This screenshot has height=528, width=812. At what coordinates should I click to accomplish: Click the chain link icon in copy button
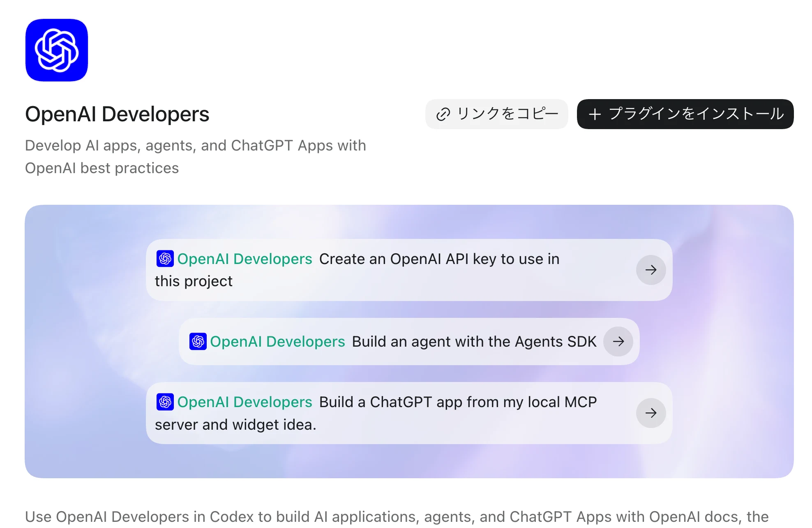pyautogui.click(x=443, y=114)
